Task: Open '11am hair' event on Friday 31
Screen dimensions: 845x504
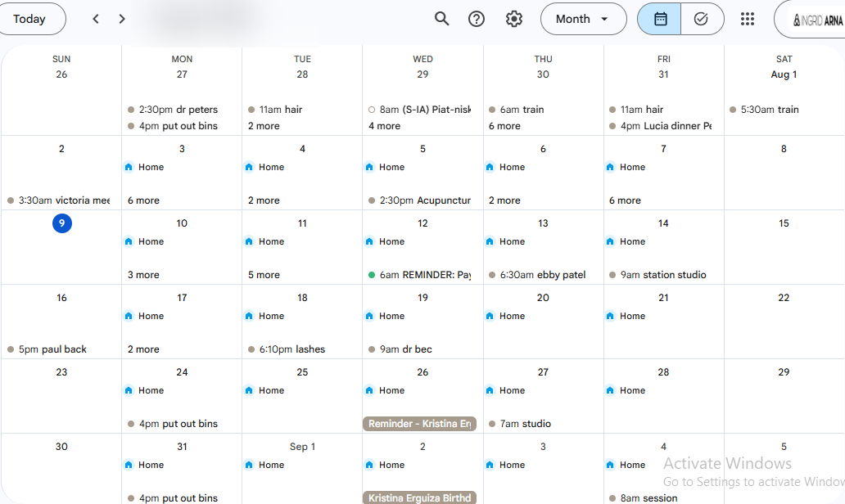Action: [636, 110]
